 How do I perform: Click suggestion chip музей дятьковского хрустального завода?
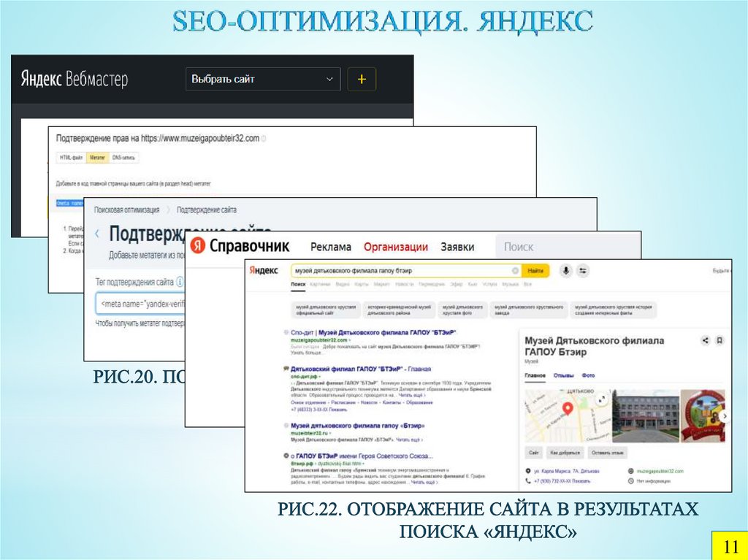530,310
